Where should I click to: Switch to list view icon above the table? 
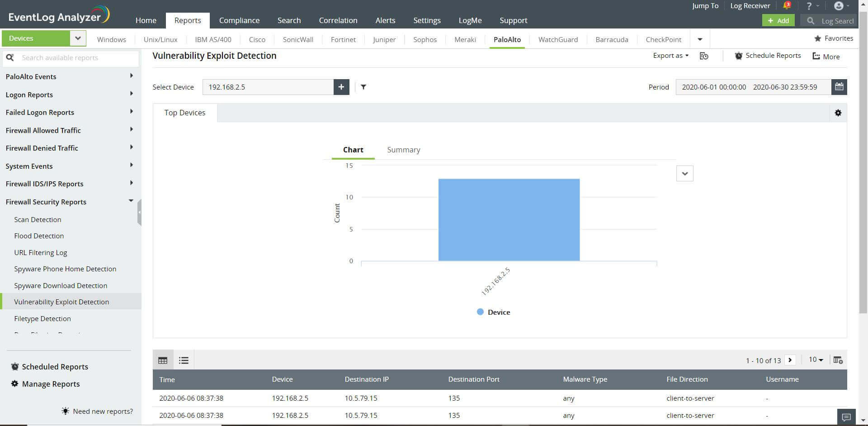pyautogui.click(x=184, y=360)
